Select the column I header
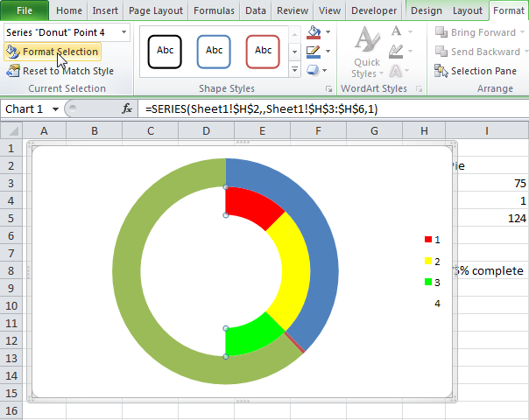The image size is (529, 420). (x=487, y=130)
